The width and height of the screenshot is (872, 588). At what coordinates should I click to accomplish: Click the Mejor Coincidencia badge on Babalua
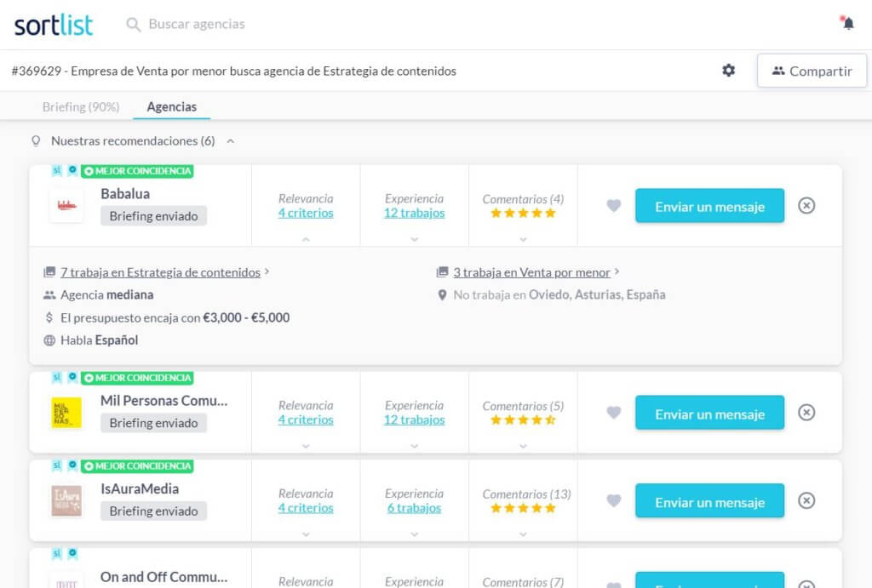(x=137, y=171)
